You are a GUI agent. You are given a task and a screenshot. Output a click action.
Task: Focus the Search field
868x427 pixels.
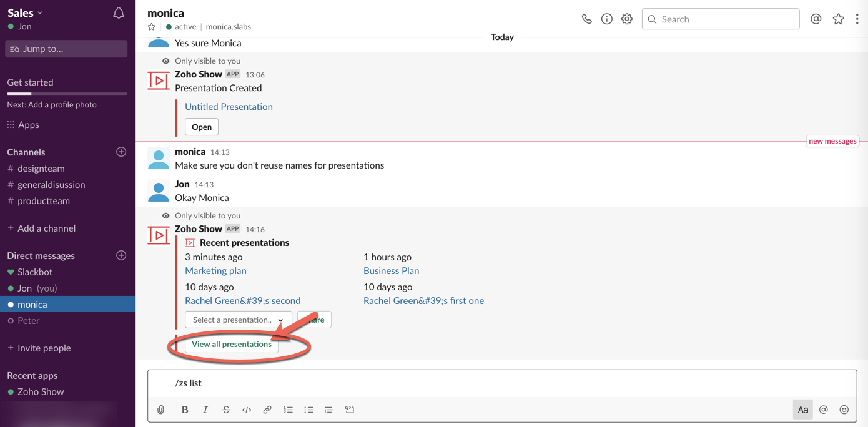pyautogui.click(x=721, y=19)
